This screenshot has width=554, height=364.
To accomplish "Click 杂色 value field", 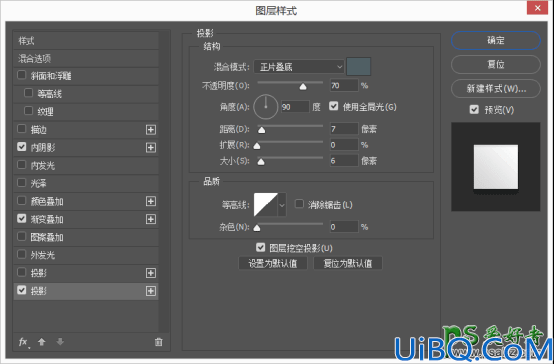I will [x=344, y=227].
